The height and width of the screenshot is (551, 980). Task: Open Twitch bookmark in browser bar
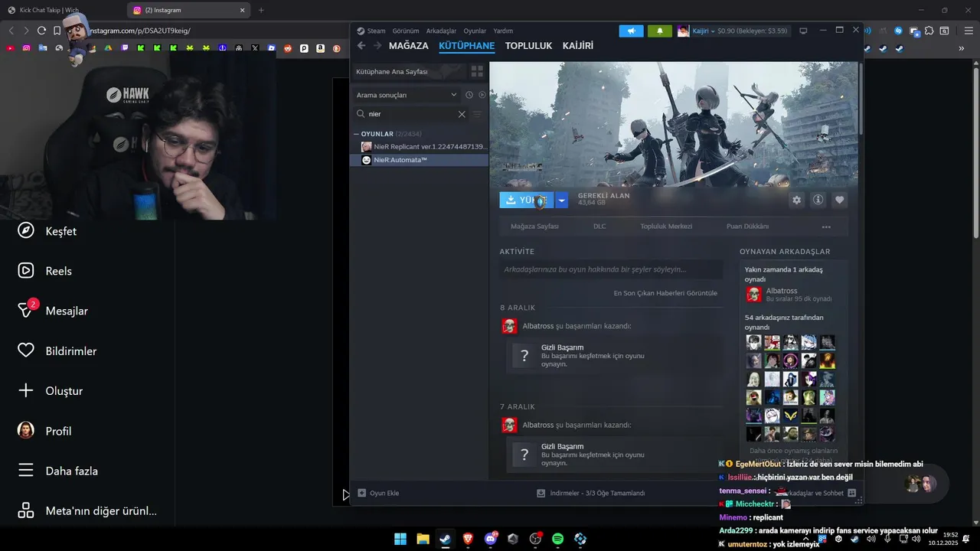click(124, 48)
